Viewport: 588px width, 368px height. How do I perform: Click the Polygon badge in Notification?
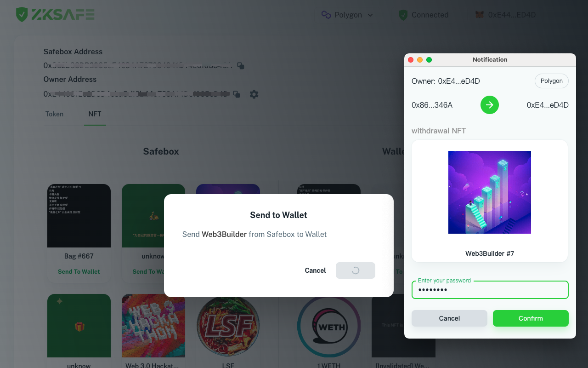(552, 81)
